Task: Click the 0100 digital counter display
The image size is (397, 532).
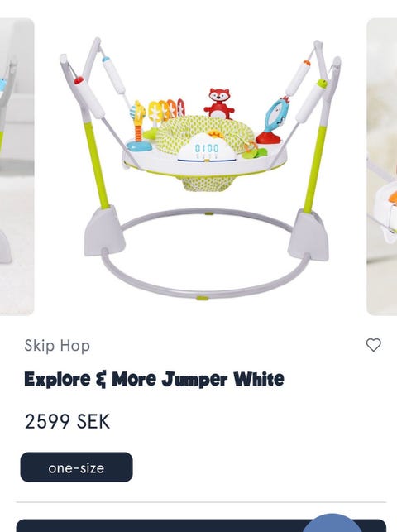Action: (207, 148)
